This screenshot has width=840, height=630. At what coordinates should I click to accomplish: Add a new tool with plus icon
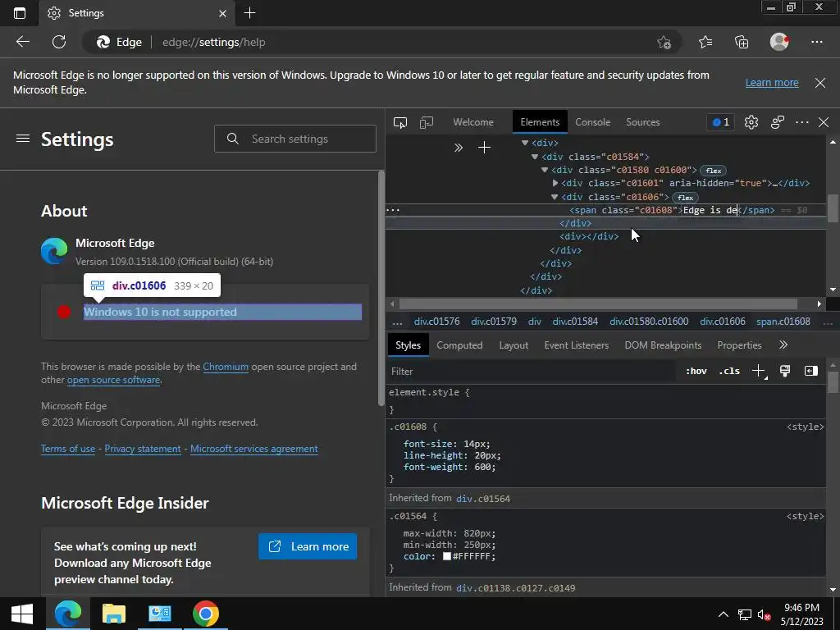(484, 148)
